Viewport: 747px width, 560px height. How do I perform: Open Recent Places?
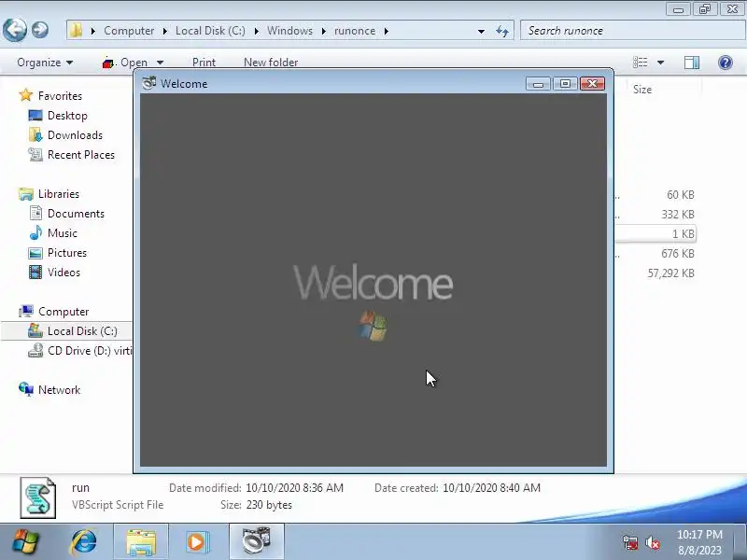point(72,155)
